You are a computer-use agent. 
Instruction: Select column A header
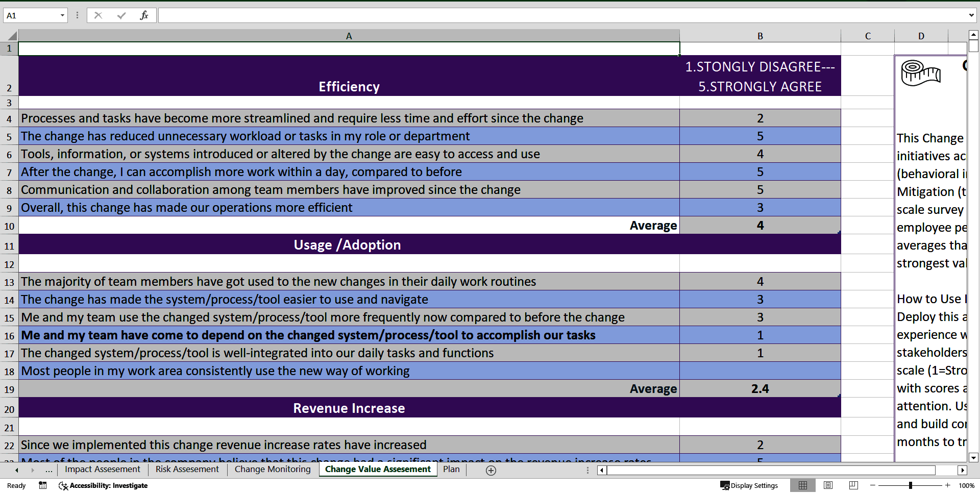349,36
